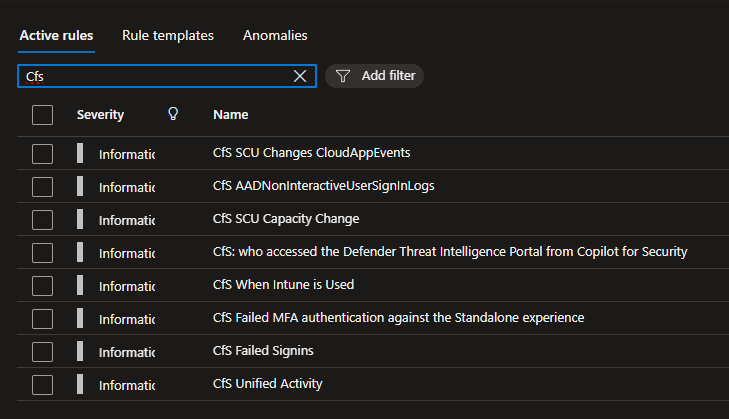Click the severity bar of CfS Unified Activity
Screen dimensions: 729x419
[80, 385]
